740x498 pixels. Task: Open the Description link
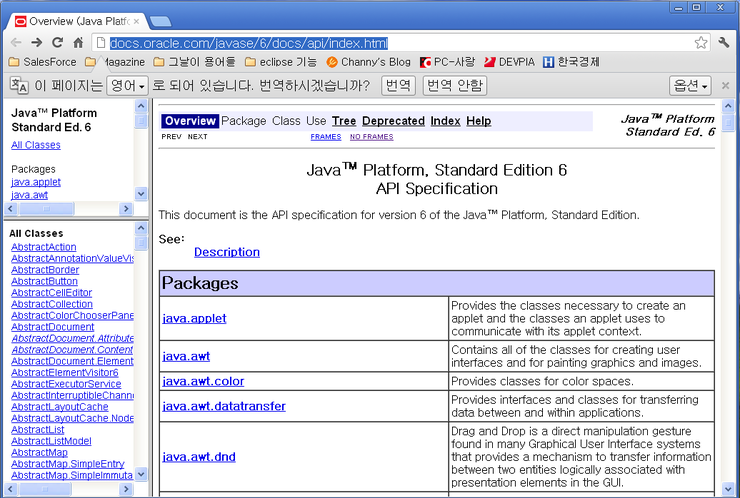[227, 252]
